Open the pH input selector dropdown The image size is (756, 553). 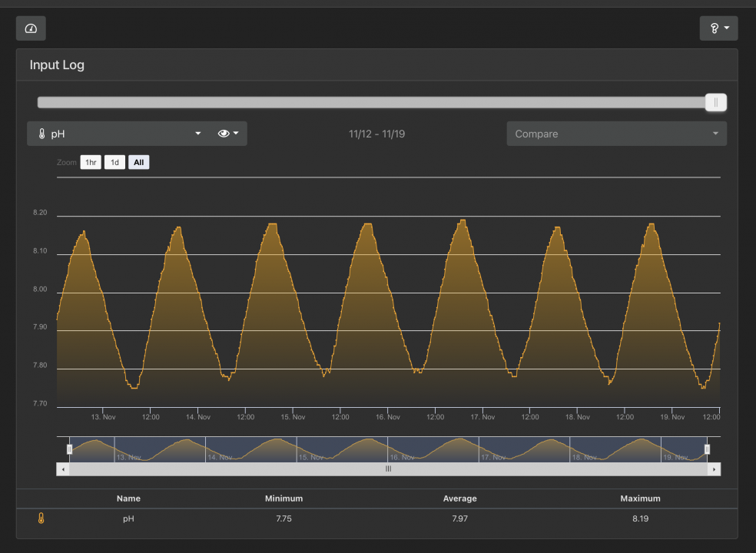point(119,134)
